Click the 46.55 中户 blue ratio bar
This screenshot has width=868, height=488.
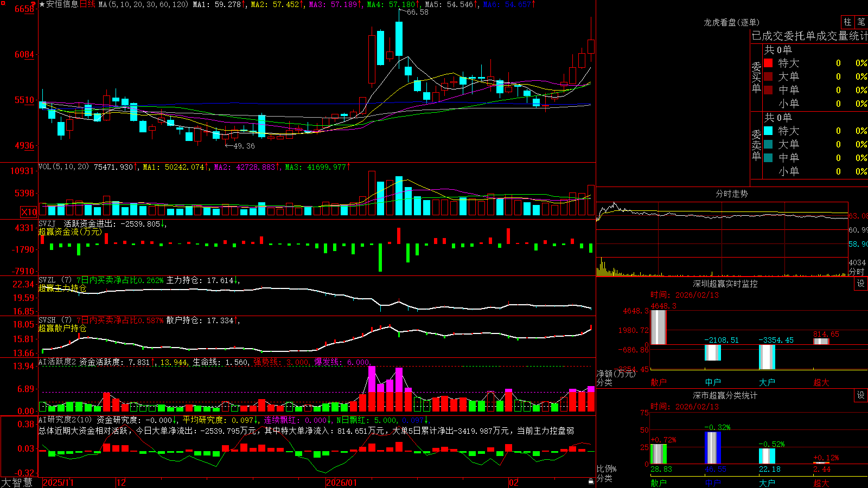coord(713,448)
